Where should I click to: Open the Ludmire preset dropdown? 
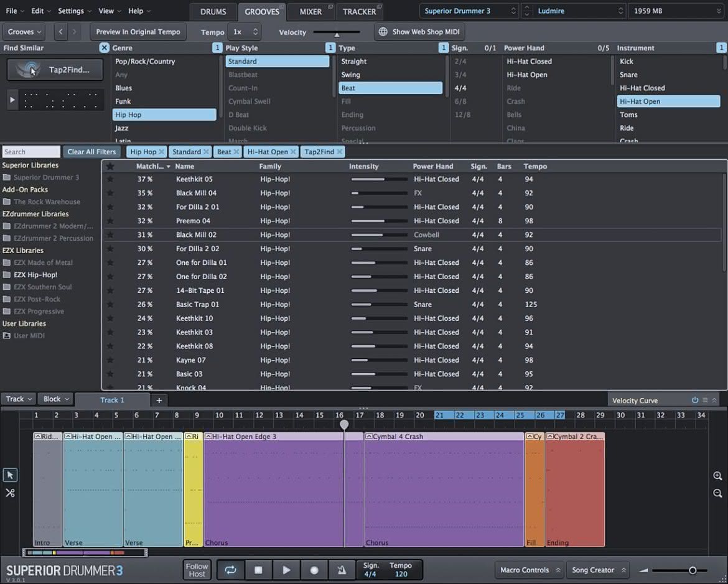coord(579,11)
